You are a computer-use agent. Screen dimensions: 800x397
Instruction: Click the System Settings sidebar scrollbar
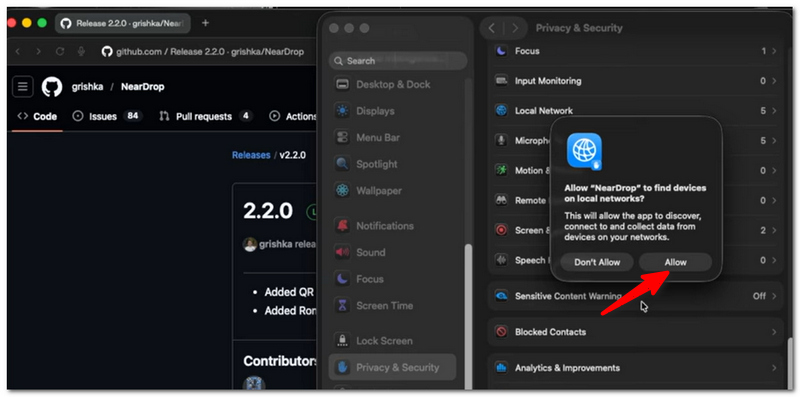pos(468,316)
